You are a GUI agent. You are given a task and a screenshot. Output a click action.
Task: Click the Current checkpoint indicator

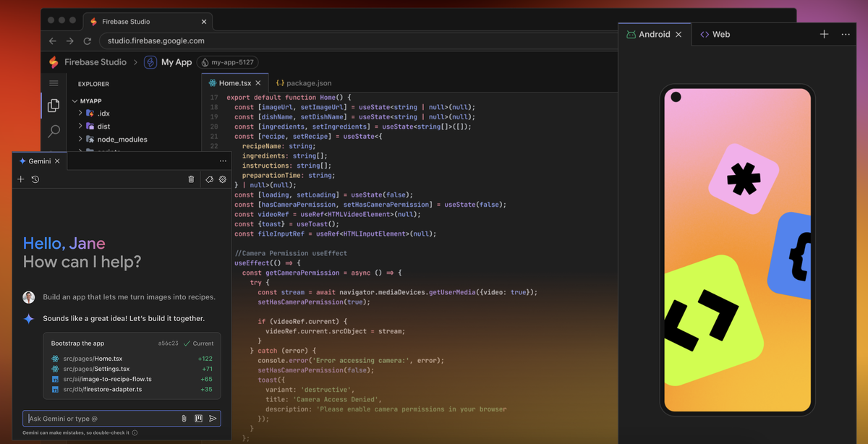click(x=199, y=343)
